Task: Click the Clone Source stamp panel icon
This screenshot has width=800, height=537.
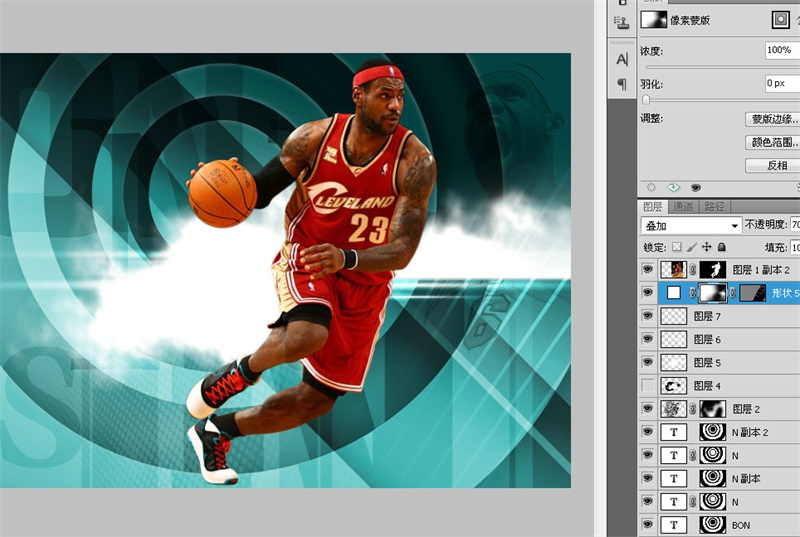Action: pos(622,21)
